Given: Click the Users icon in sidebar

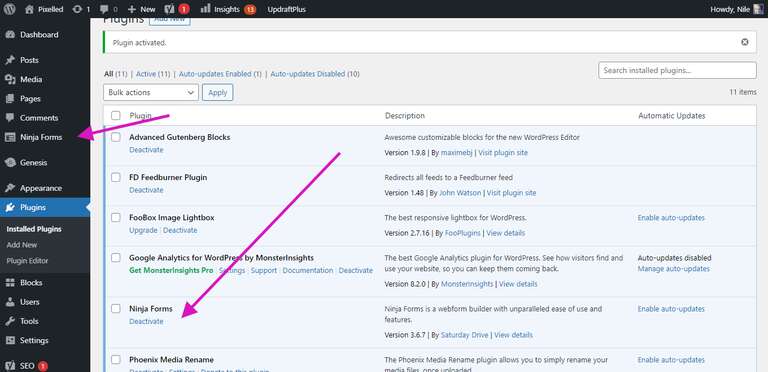Looking at the screenshot, I should [10, 302].
